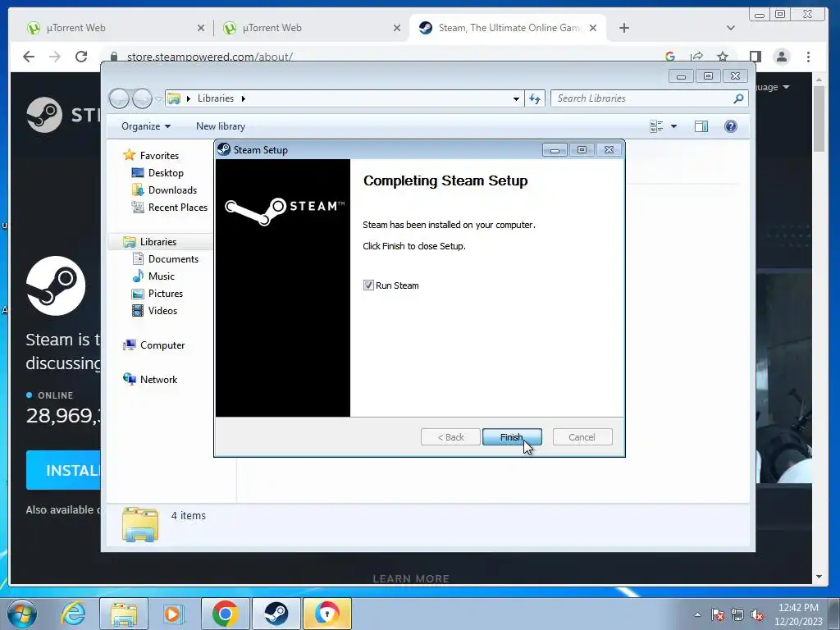Screen dimensions: 840x630
Task: Toggle the Explorer preview pane icon
Action: 701,126
